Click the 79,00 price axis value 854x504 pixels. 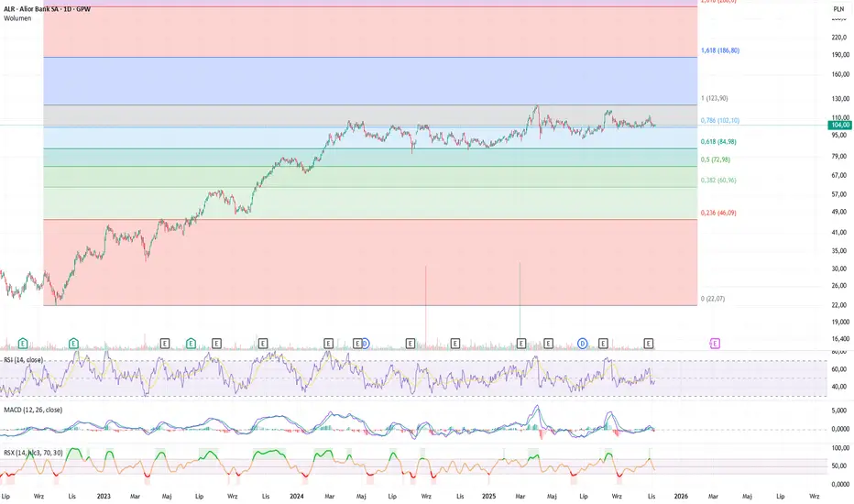coord(839,157)
